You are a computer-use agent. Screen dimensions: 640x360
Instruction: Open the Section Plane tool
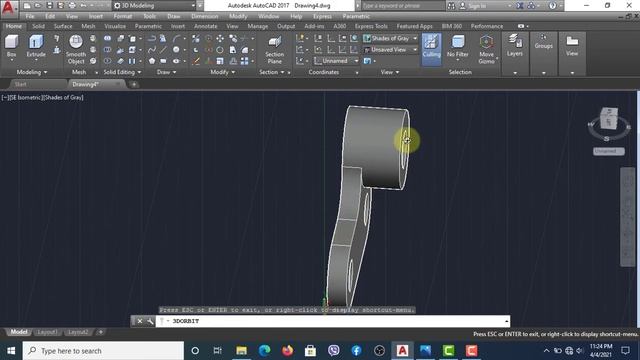point(274,49)
